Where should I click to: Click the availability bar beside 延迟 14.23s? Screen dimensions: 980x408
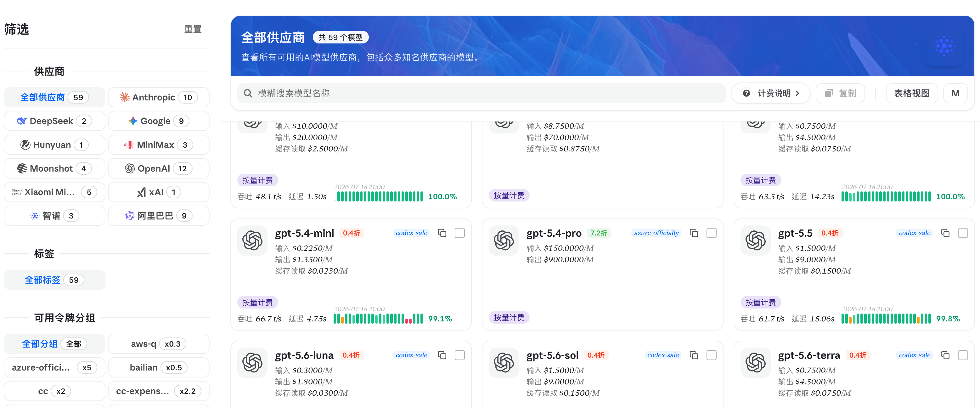[886, 197]
